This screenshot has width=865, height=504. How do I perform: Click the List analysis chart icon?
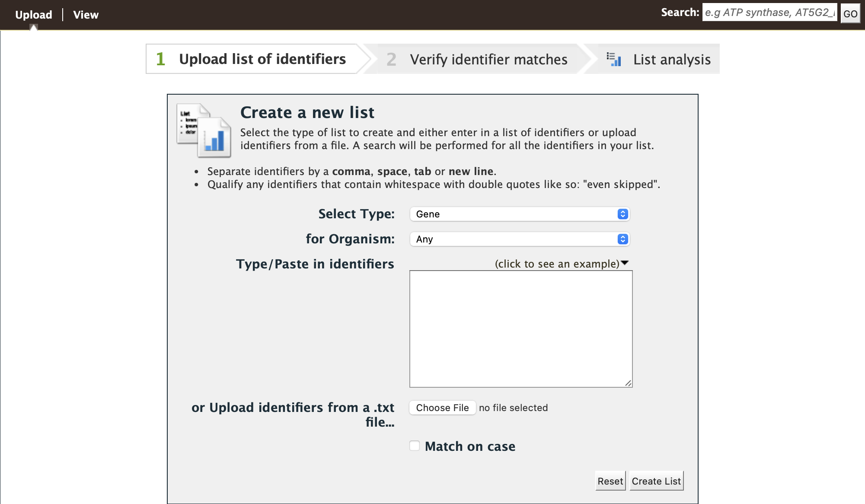pos(614,59)
